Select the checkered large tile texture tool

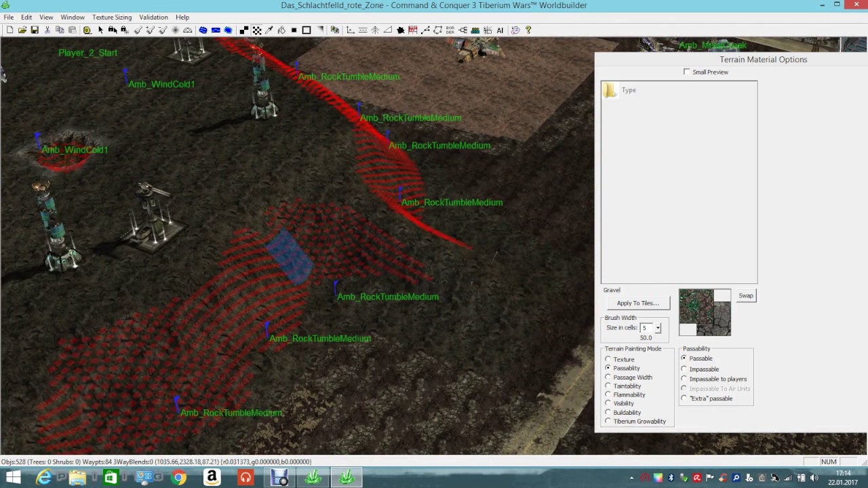point(256,30)
